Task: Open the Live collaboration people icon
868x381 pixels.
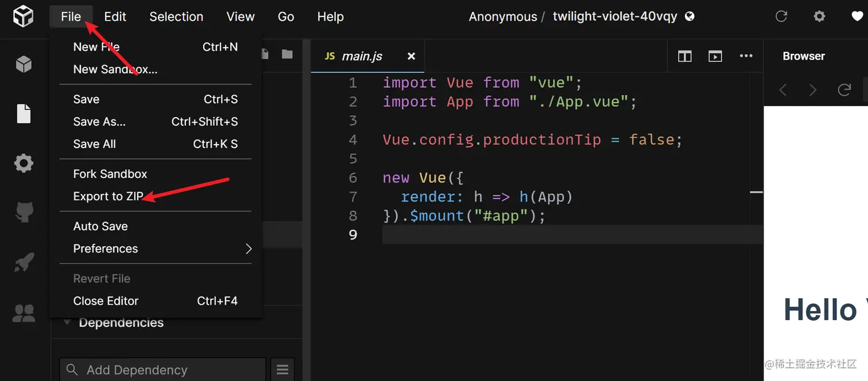Action: click(x=24, y=313)
